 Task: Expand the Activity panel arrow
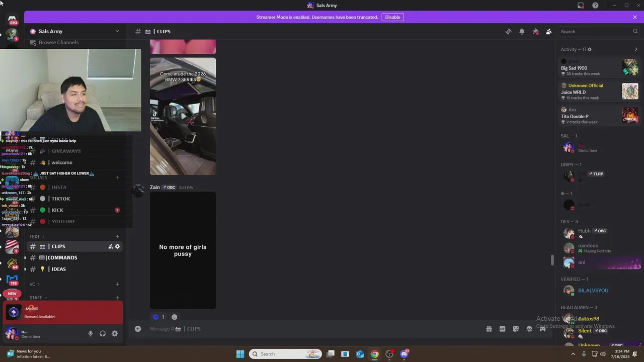tap(636, 49)
